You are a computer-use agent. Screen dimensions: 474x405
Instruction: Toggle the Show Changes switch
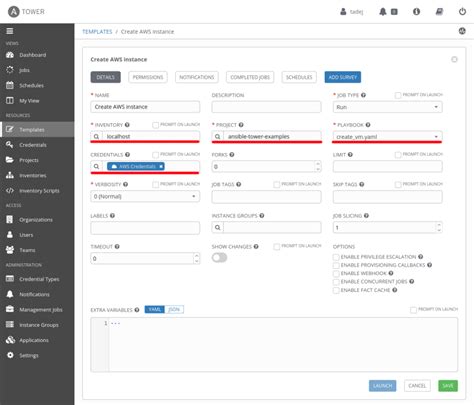pyautogui.click(x=219, y=258)
